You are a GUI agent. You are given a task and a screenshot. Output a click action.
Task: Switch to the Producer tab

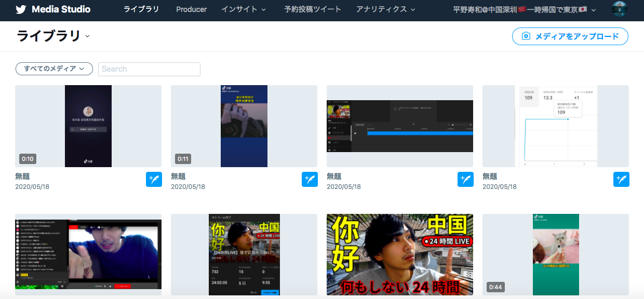point(191,9)
